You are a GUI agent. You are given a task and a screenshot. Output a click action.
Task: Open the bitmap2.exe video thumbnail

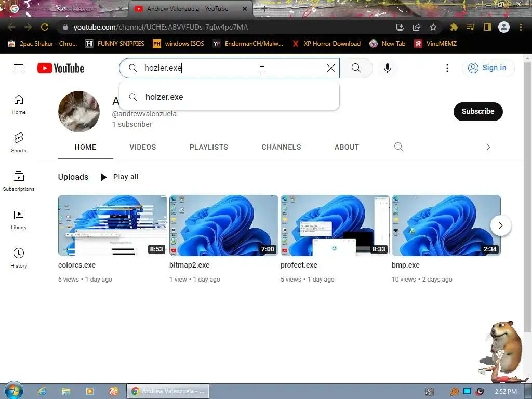click(223, 225)
